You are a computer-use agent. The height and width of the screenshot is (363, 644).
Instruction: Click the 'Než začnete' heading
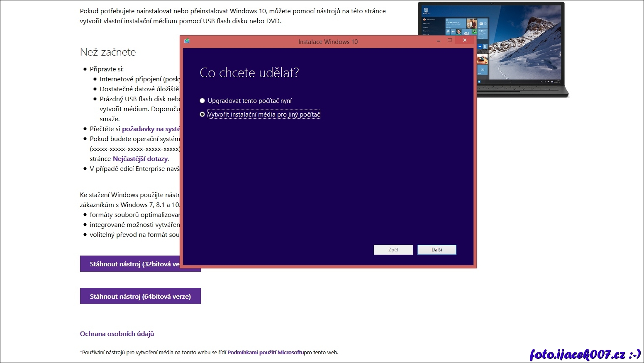coord(108,52)
